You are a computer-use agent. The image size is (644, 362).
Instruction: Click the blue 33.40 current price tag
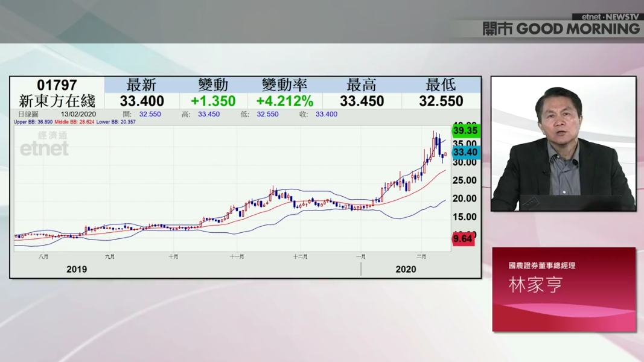click(x=465, y=152)
